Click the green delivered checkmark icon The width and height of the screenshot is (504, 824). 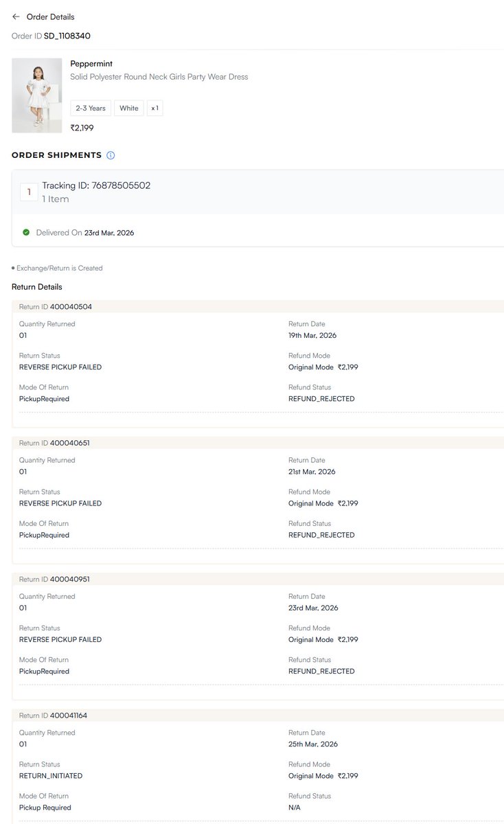click(x=26, y=233)
